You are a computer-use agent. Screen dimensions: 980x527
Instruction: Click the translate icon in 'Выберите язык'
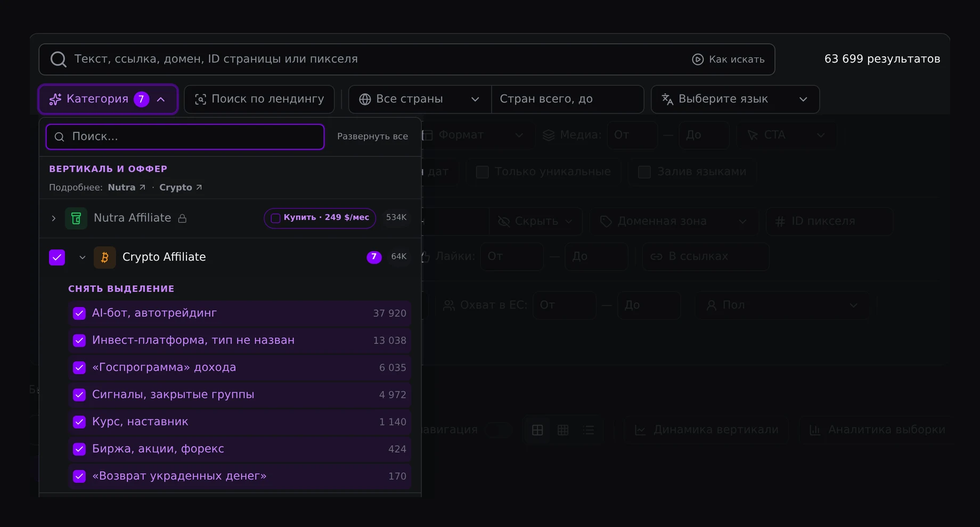(x=667, y=99)
